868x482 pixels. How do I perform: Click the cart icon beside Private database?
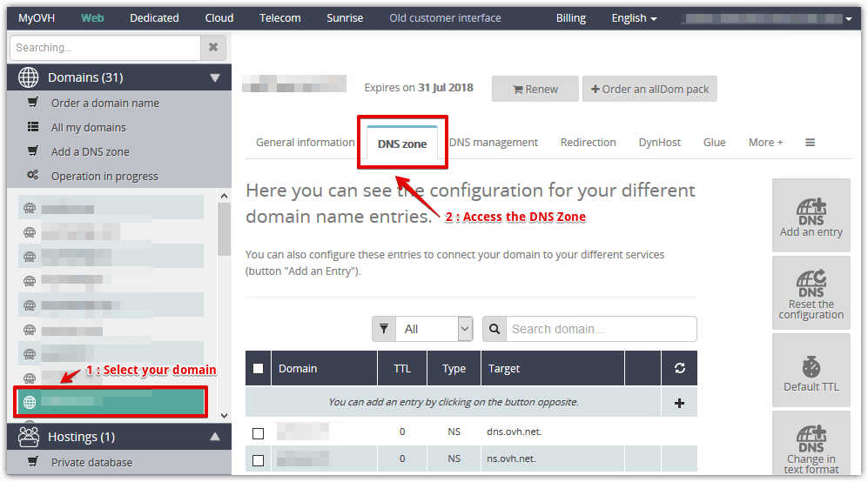(33, 461)
